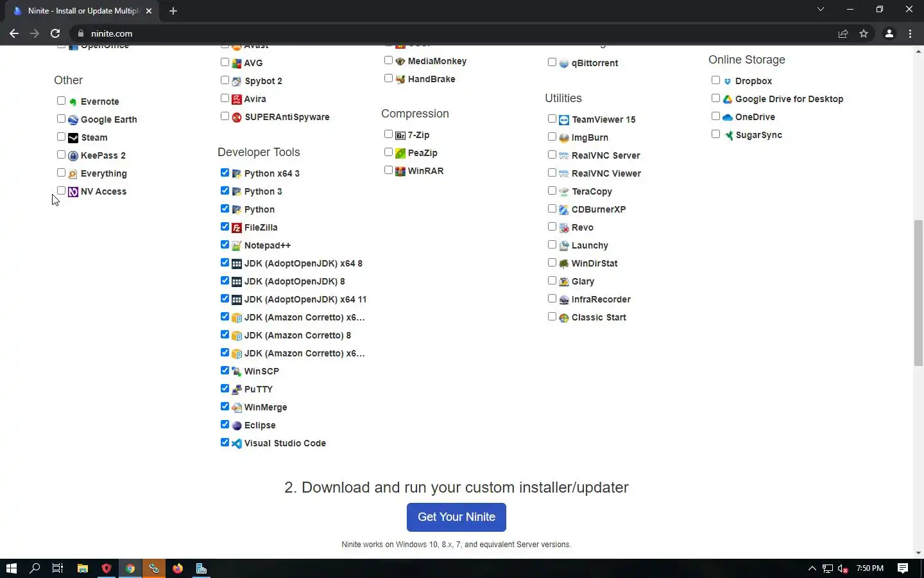The image size is (924, 578).
Task: Click the WinSCP icon
Action: (237, 371)
